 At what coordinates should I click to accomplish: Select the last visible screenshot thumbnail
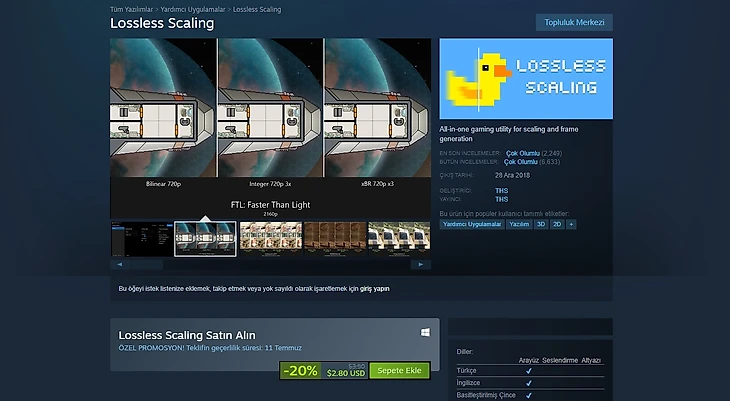coord(399,239)
